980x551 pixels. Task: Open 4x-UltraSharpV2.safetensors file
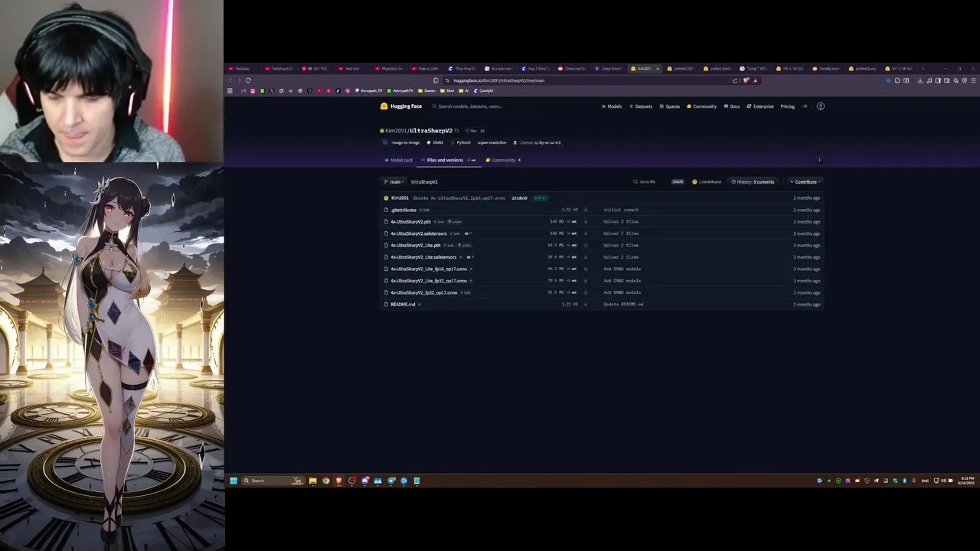click(x=418, y=233)
